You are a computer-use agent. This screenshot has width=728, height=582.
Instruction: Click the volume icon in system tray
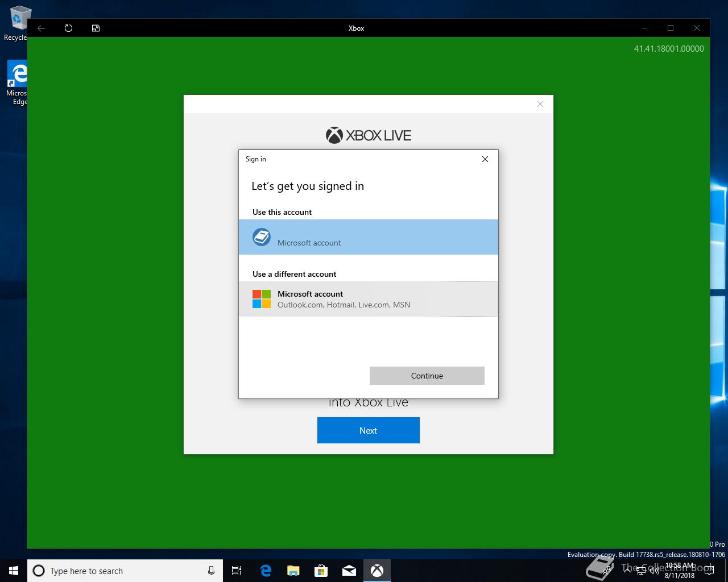click(x=655, y=569)
